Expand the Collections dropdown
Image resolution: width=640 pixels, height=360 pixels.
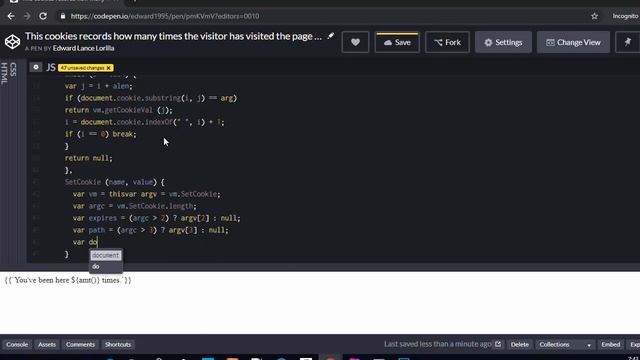pyautogui.click(x=565, y=344)
